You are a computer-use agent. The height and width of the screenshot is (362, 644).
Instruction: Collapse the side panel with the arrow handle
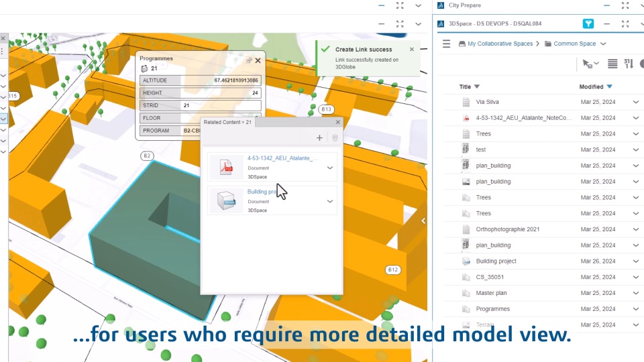tap(423, 221)
